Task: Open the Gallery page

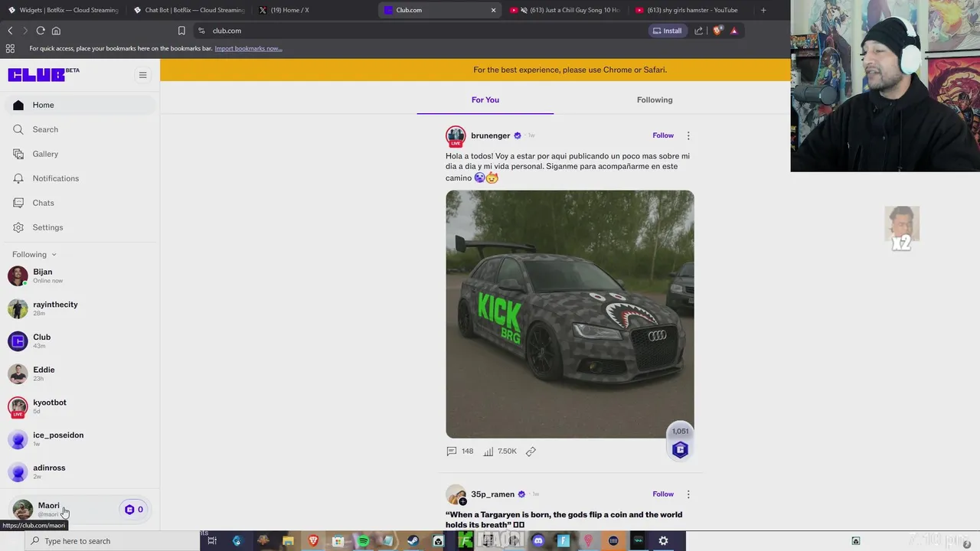Action: tap(80, 154)
